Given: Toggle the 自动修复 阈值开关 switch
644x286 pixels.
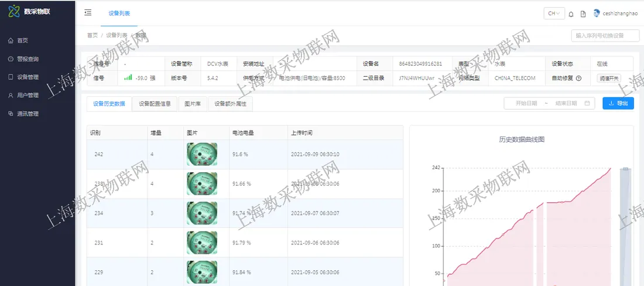Looking at the screenshot, I should click(609, 78).
